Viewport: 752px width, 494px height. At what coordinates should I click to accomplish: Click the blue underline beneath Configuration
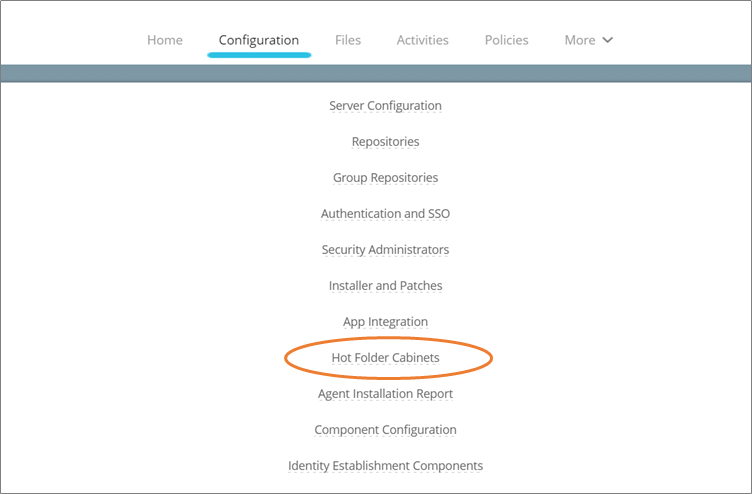(x=259, y=55)
